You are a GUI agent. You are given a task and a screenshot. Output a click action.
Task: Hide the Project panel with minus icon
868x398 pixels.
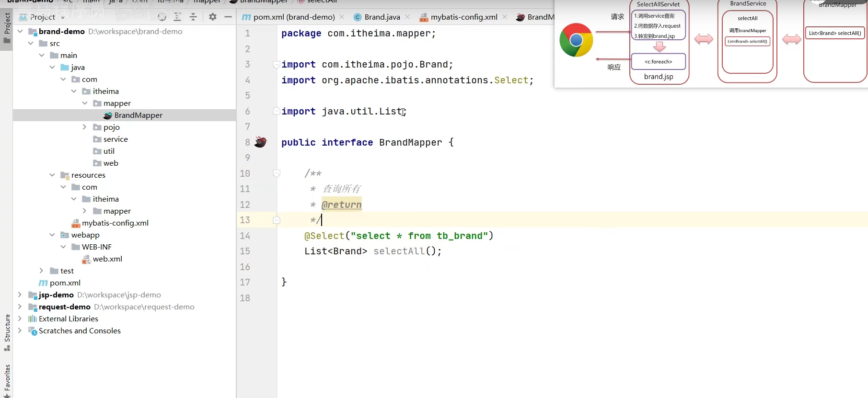coord(228,17)
